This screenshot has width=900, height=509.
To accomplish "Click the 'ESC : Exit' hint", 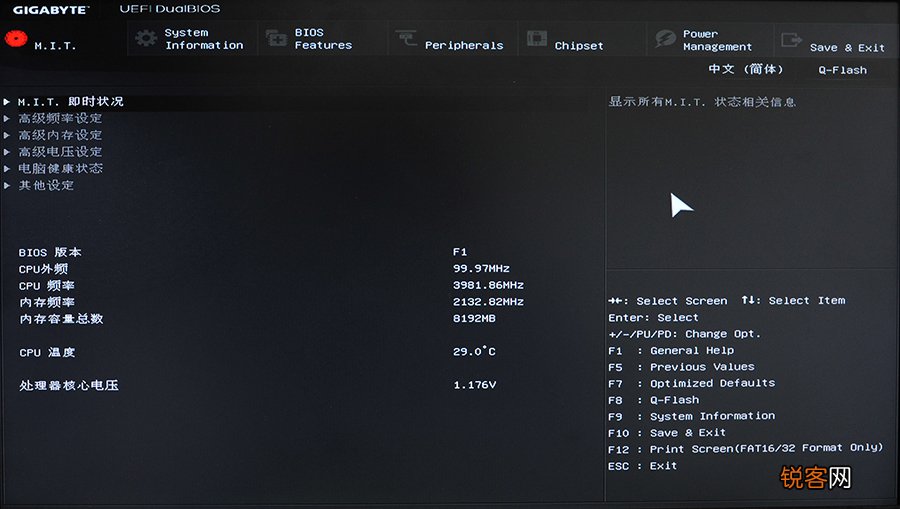I will 642,466.
